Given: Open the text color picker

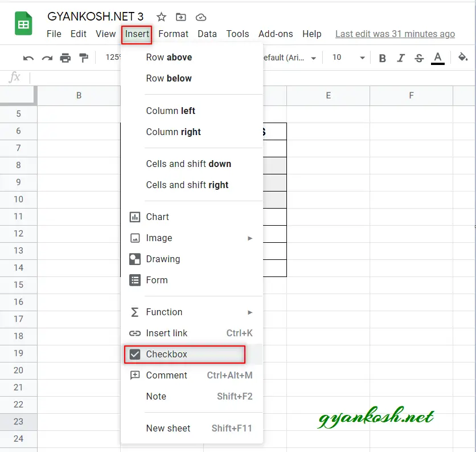Looking at the screenshot, I should point(437,58).
